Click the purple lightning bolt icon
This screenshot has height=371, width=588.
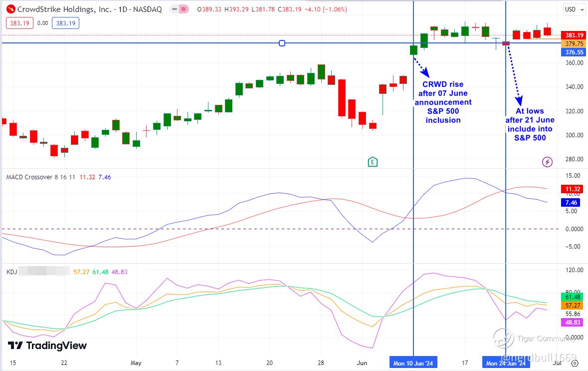coord(547,162)
